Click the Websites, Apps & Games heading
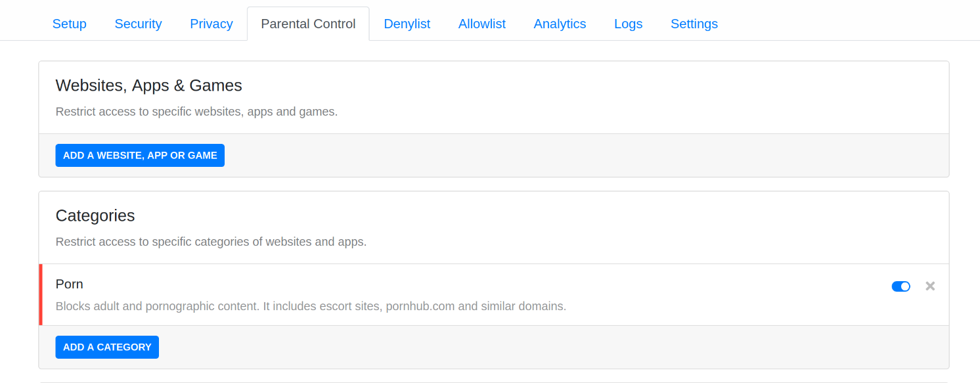980x383 pixels. pyautogui.click(x=149, y=85)
